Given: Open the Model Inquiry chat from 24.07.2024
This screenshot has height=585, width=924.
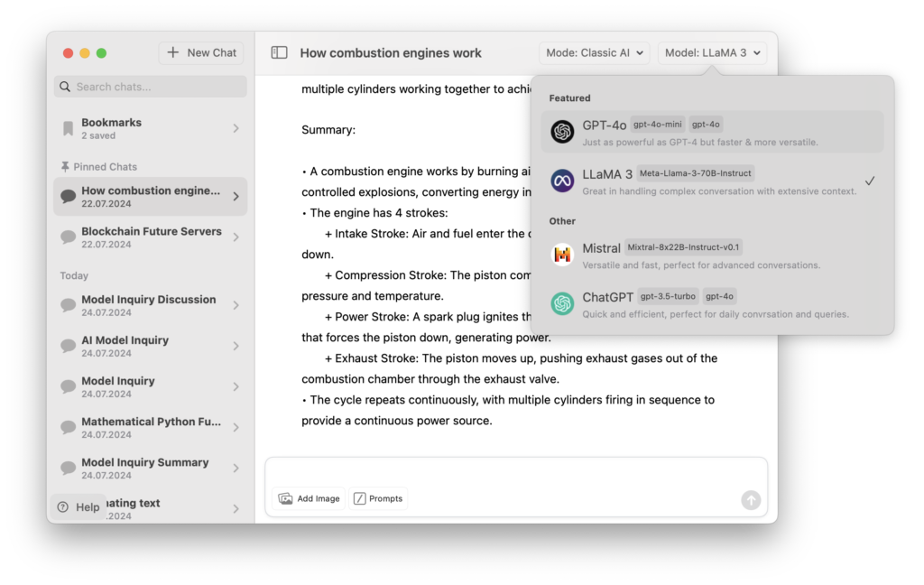Looking at the screenshot, I should click(x=151, y=387).
